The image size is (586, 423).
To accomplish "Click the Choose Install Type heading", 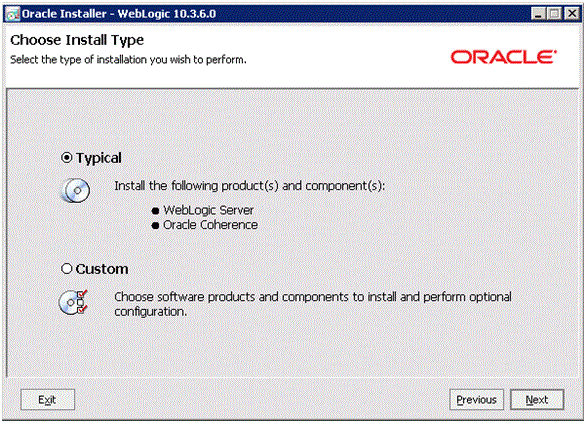I will pyautogui.click(x=77, y=40).
